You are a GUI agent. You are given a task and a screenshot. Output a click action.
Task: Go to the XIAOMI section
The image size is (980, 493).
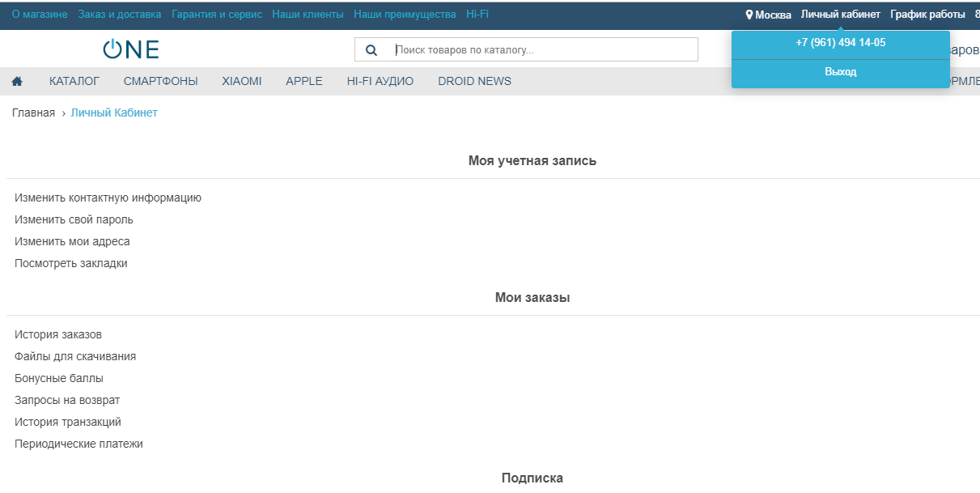(x=241, y=81)
